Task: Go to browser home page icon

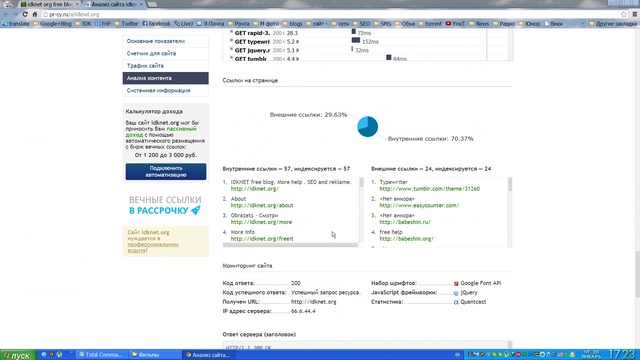Action: (35, 14)
